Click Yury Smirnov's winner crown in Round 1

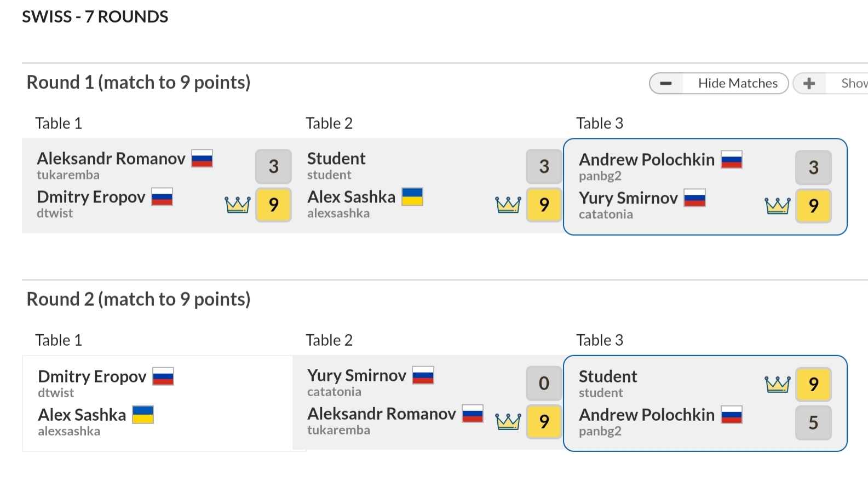point(778,206)
